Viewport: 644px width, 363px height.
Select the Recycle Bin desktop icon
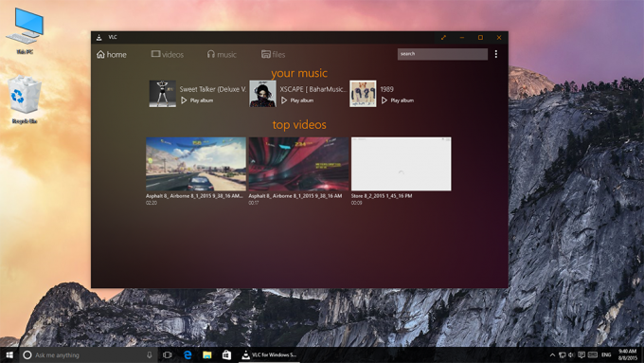point(25,100)
